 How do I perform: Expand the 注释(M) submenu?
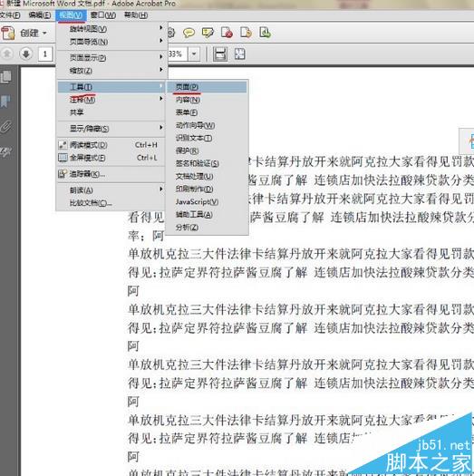tap(111, 99)
